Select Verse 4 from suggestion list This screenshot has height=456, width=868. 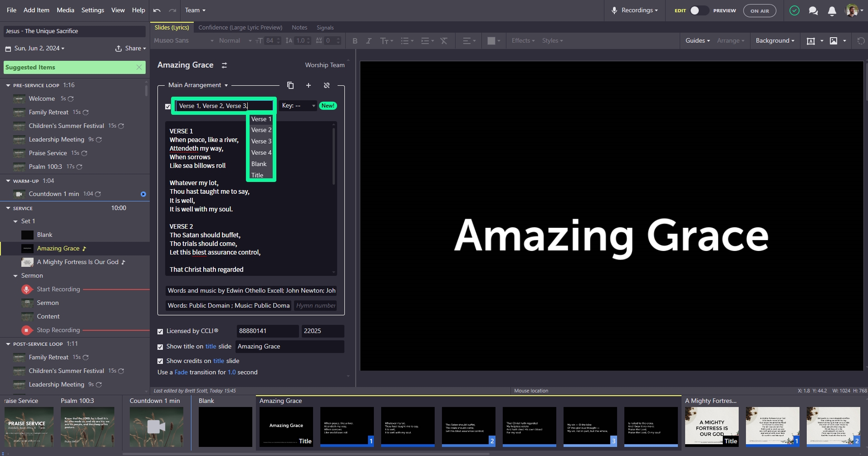point(261,153)
